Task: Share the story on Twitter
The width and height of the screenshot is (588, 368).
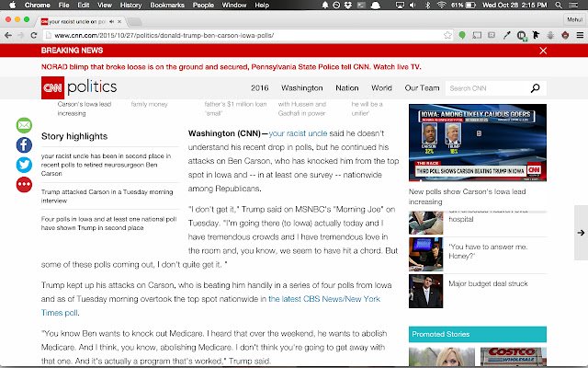Action: pos(24,165)
